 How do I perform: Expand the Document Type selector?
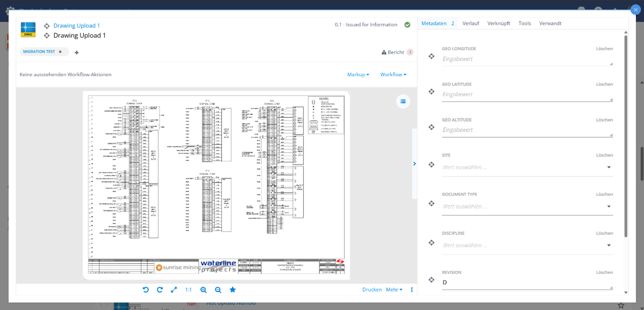point(609,207)
